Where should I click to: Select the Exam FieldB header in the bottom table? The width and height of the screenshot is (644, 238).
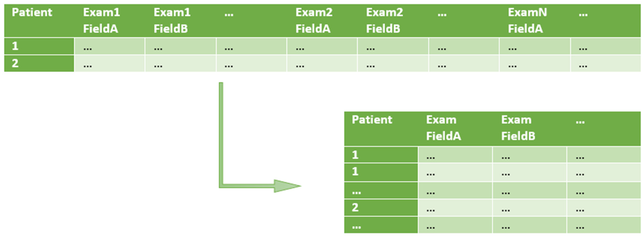coord(518,128)
